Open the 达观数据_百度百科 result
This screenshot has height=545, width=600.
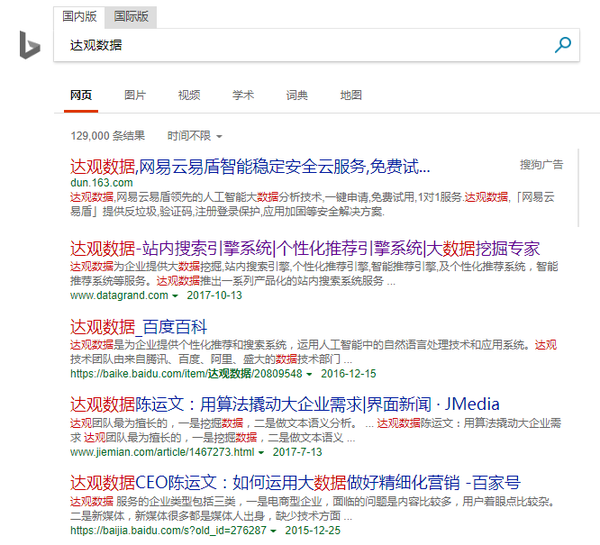point(139,327)
